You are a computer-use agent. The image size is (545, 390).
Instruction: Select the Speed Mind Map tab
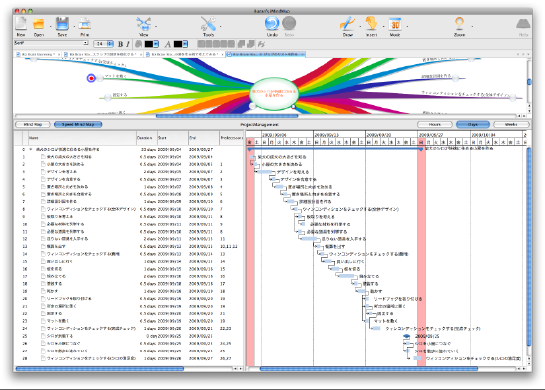[x=78, y=124]
